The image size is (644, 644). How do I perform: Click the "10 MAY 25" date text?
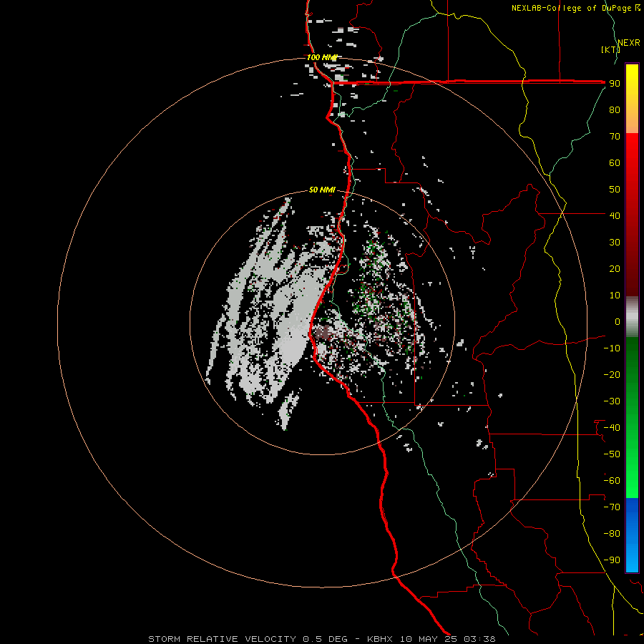(x=429, y=639)
